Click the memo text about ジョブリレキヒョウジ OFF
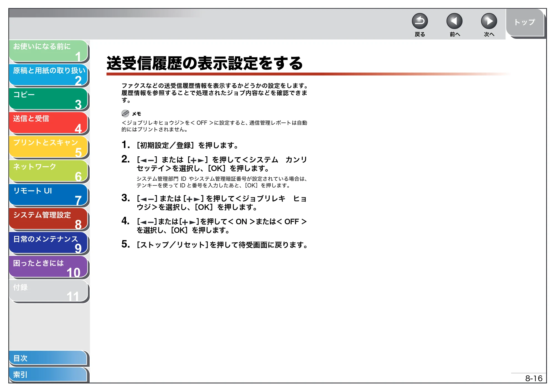555x392 pixels. click(x=214, y=126)
